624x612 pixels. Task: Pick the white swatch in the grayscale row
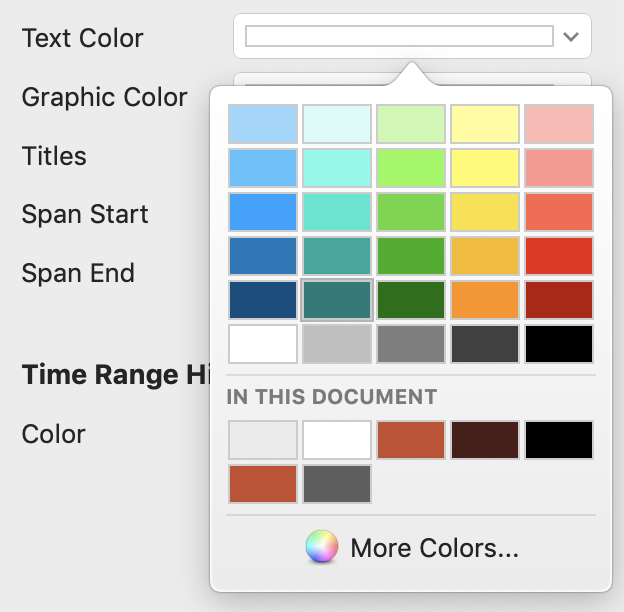(263, 344)
